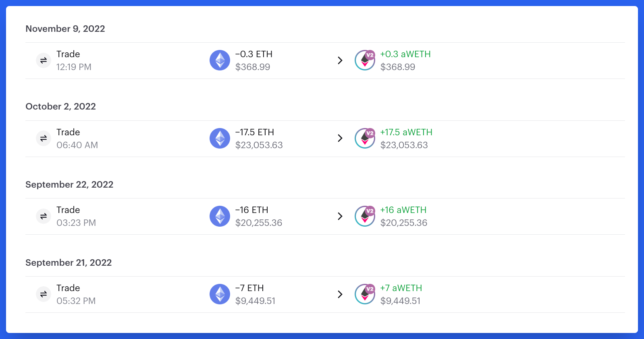
Task: Click the 06:40 AM timestamp text
Action: [77, 145]
